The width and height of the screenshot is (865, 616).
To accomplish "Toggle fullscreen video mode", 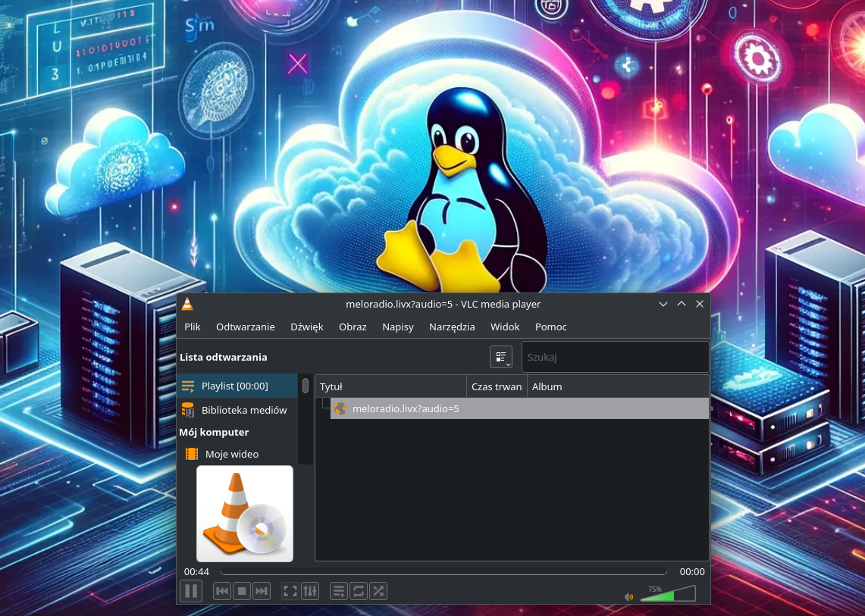I will pos(290,591).
